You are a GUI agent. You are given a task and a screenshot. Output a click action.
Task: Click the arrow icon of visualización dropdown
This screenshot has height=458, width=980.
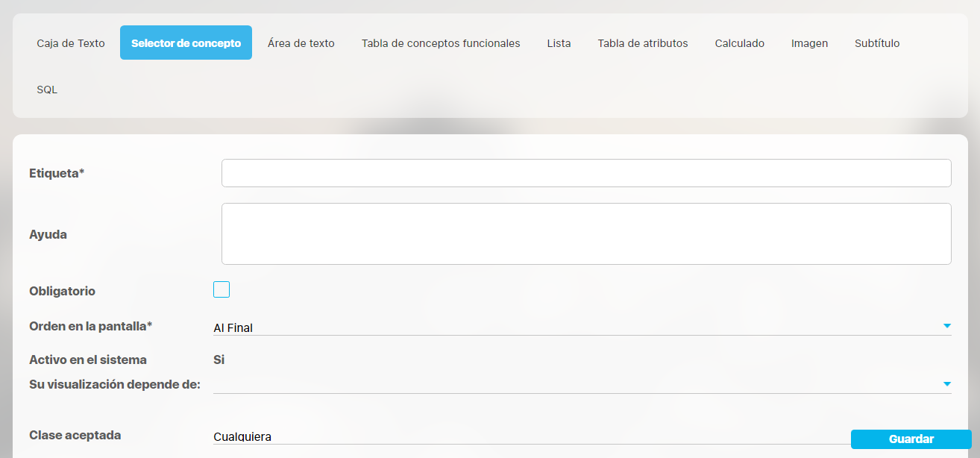coord(946,384)
